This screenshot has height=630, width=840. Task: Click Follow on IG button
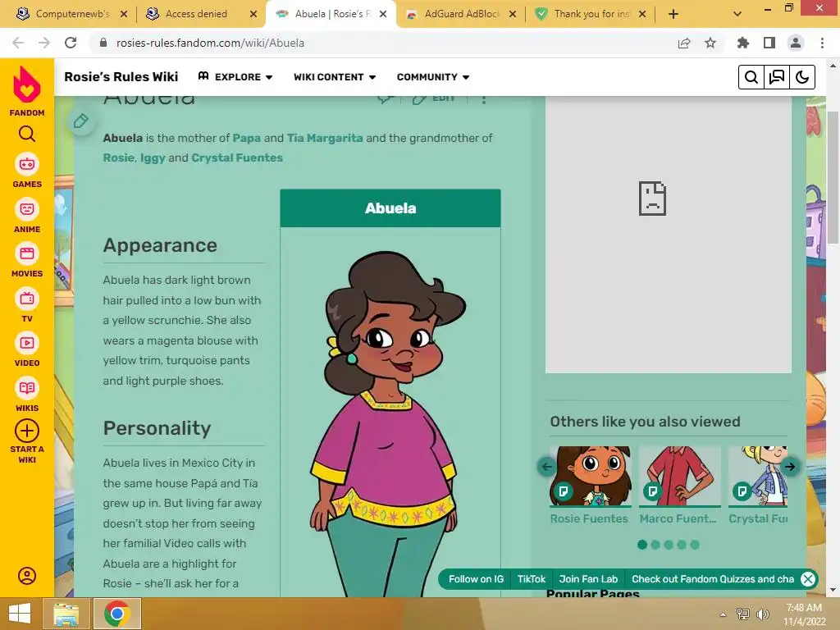click(x=476, y=579)
